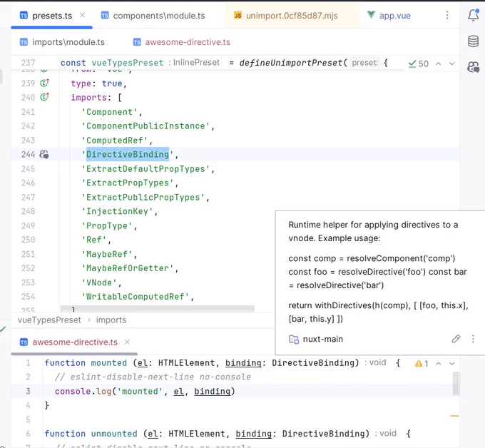
Task: Click the horizontal scrollbar of presets.ts editor
Action: coord(158,308)
